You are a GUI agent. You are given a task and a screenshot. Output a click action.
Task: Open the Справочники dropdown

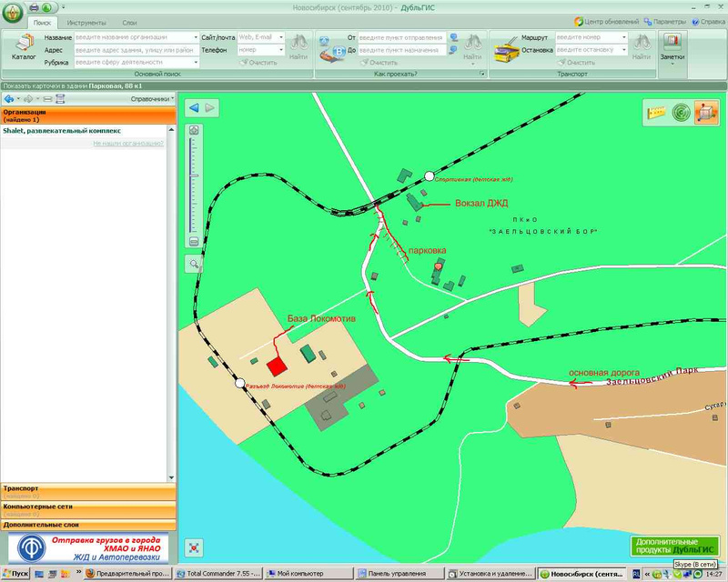(x=152, y=98)
